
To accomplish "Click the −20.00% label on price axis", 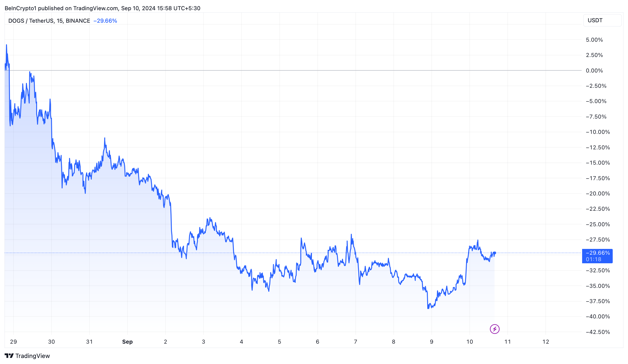I will point(598,193).
